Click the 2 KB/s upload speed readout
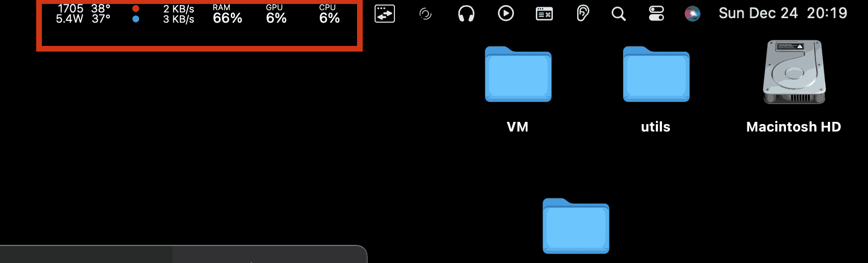The width and height of the screenshot is (868, 263). (179, 9)
